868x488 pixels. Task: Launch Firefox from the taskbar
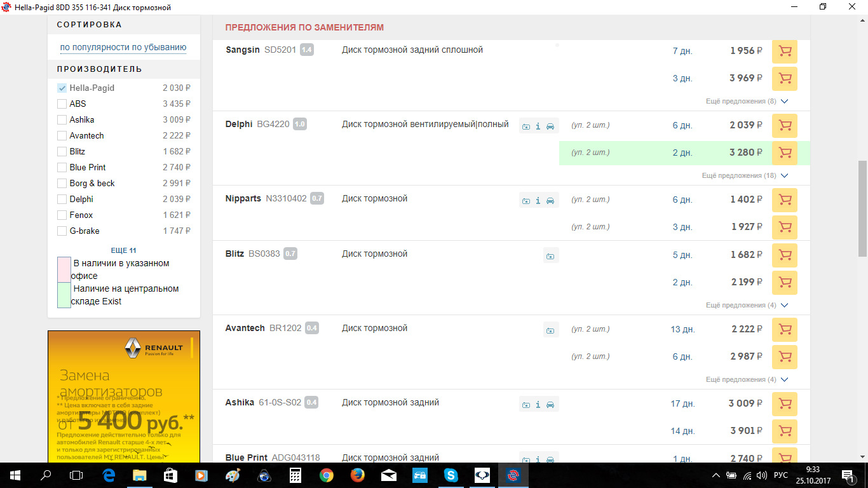pos(358,475)
